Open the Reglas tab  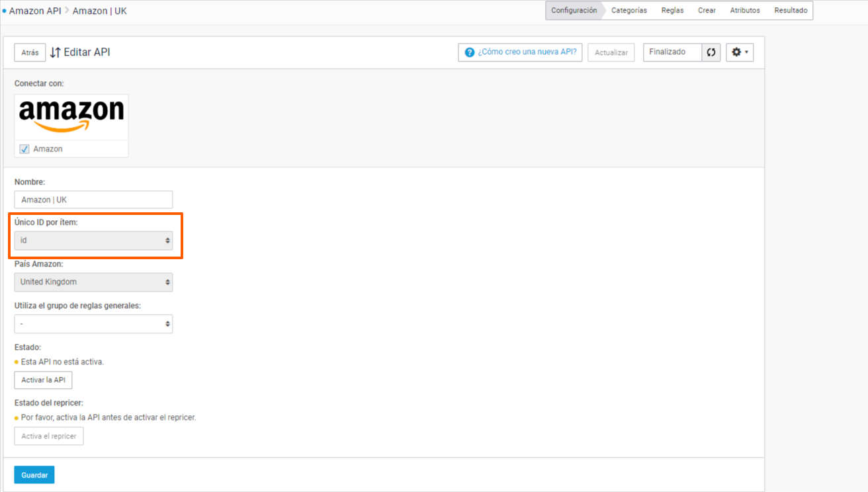[x=672, y=11]
